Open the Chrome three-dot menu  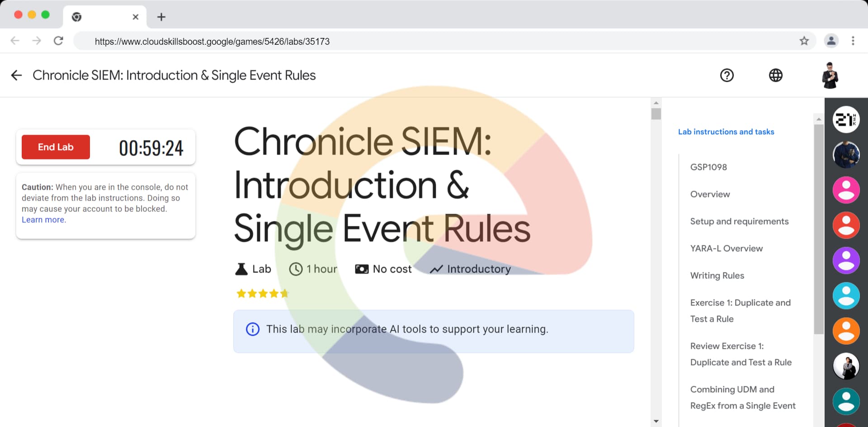pos(853,41)
